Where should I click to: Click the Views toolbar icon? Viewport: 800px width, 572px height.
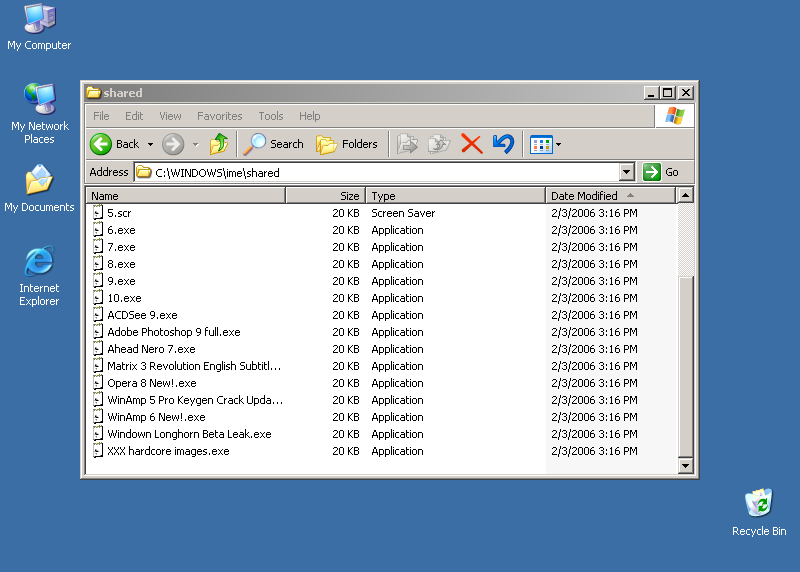541,145
